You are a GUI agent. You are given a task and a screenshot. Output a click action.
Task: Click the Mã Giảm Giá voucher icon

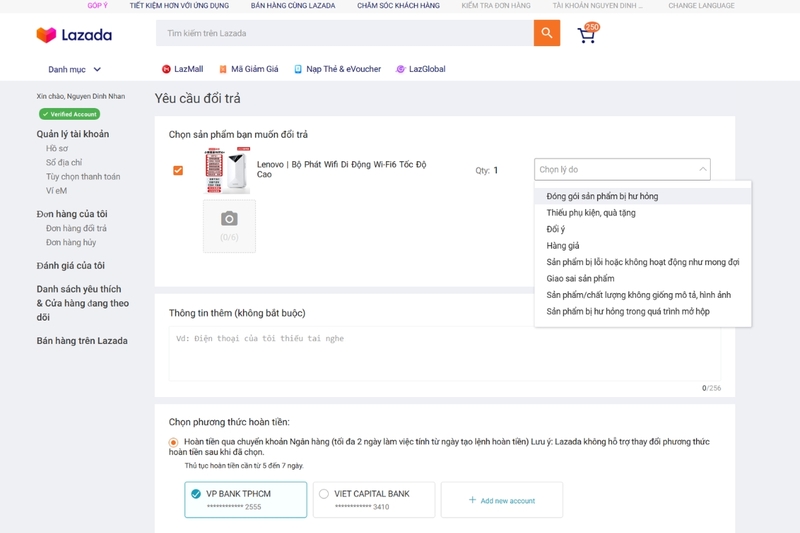click(223, 69)
